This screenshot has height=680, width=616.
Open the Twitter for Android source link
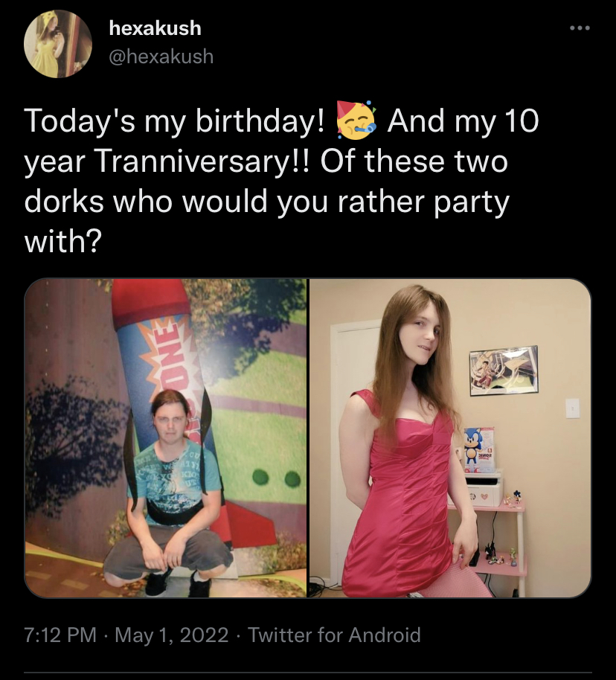tap(334, 635)
